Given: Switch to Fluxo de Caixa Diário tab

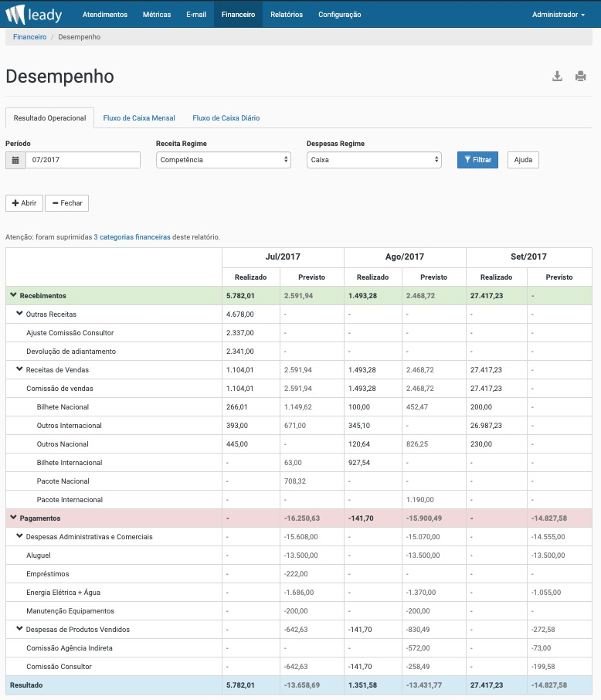Looking at the screenshot, I should tap(226, 118).
